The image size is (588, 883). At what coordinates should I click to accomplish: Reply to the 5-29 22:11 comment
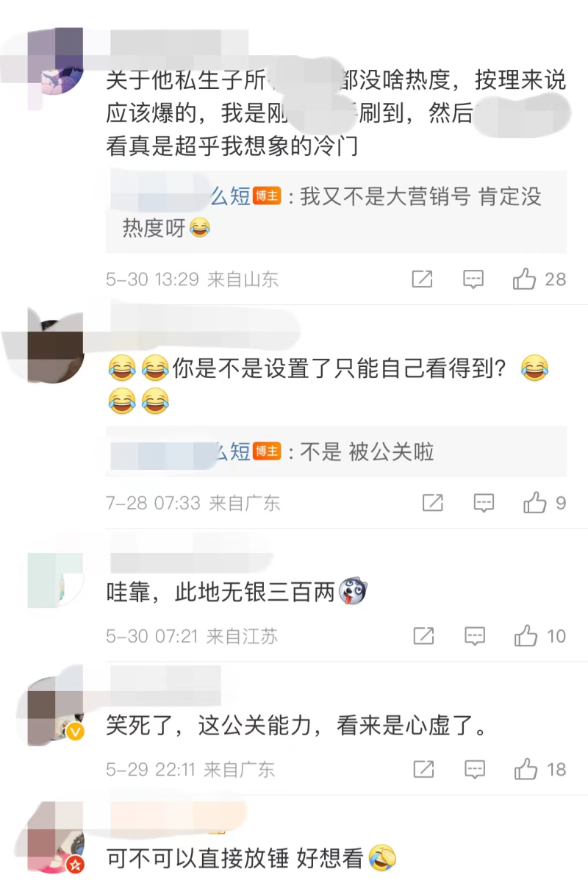click(x=475, y=769)
